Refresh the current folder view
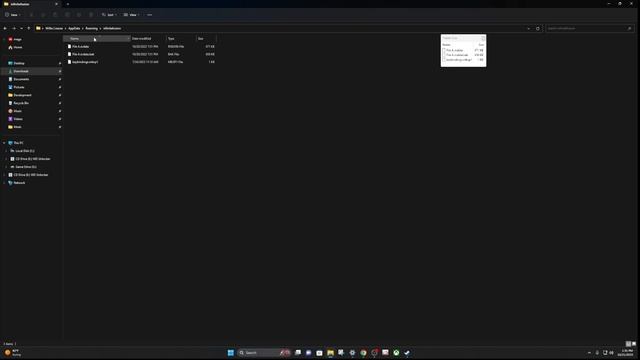This screenshot has width=640, height=360. pos(538,29)
